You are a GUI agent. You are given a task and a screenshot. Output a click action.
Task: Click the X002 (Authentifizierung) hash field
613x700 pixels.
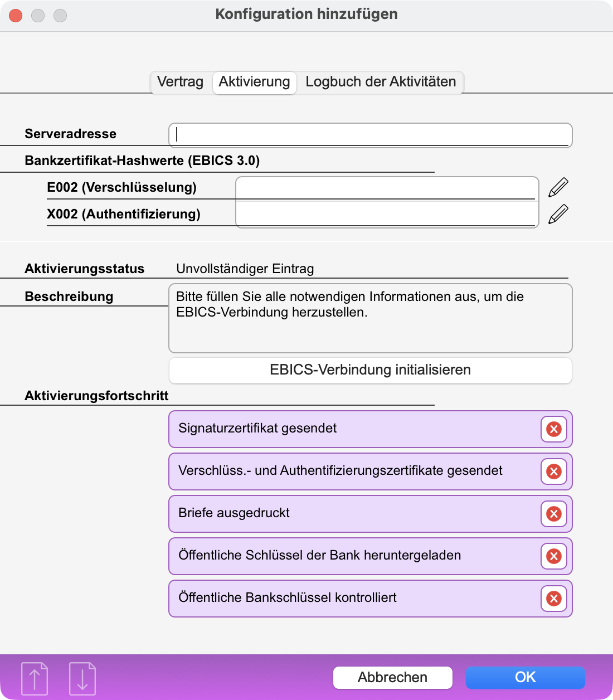tap(386, 215)
